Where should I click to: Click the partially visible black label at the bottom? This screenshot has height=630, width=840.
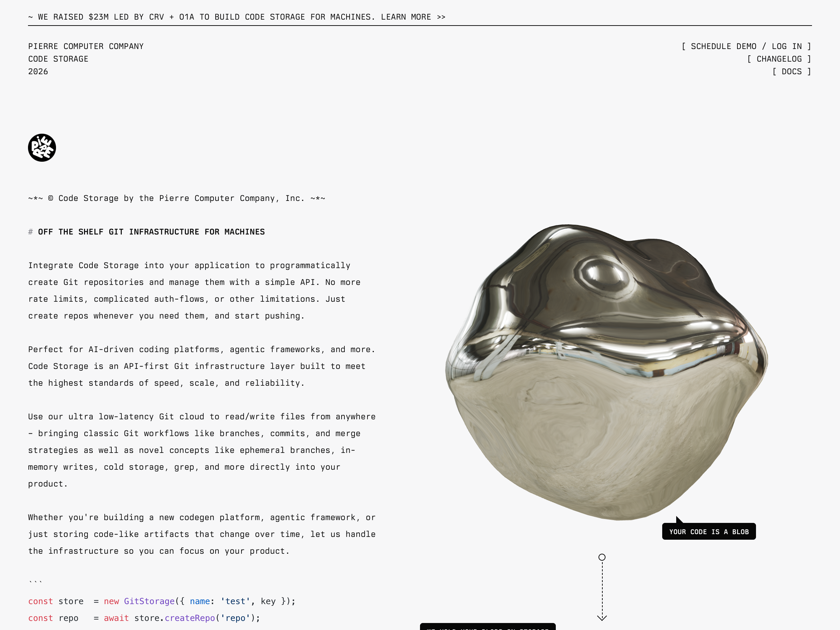488,627
